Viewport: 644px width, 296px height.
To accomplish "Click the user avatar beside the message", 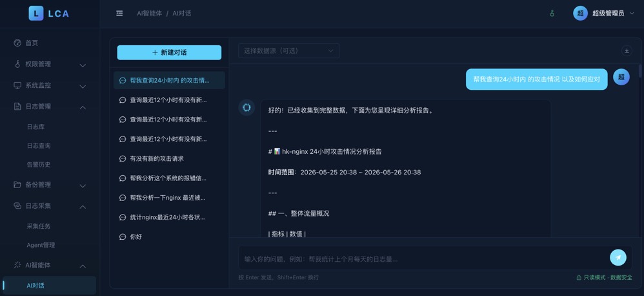I will point(621,77).
